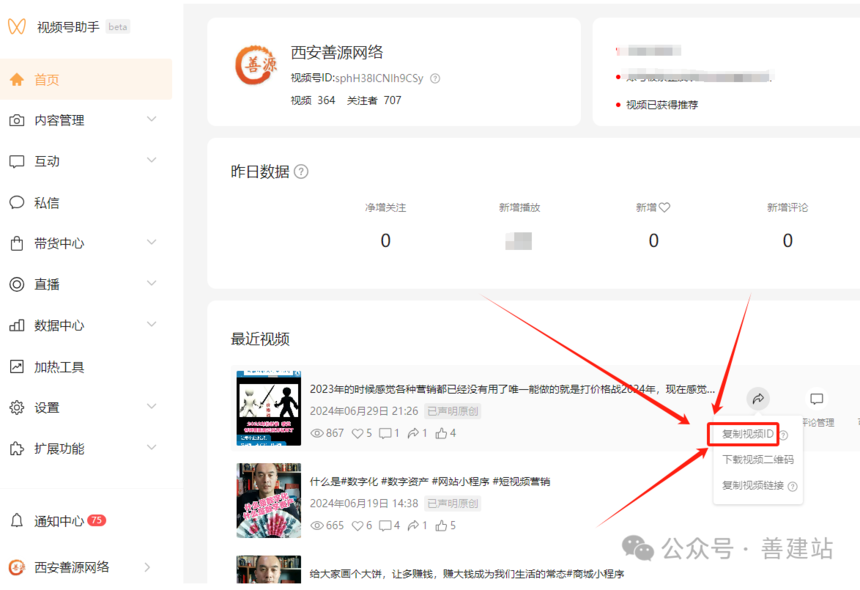The height and width of the screenshot is (590, 860).
Task: Click the 新增评论 stat label
Action: click(788, 207)
